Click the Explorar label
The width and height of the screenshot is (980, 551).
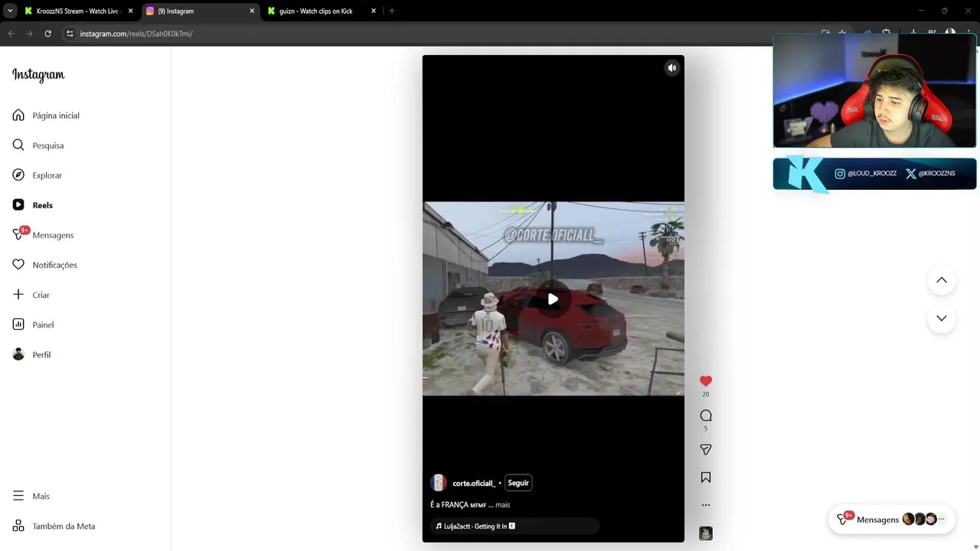(47, 175)
